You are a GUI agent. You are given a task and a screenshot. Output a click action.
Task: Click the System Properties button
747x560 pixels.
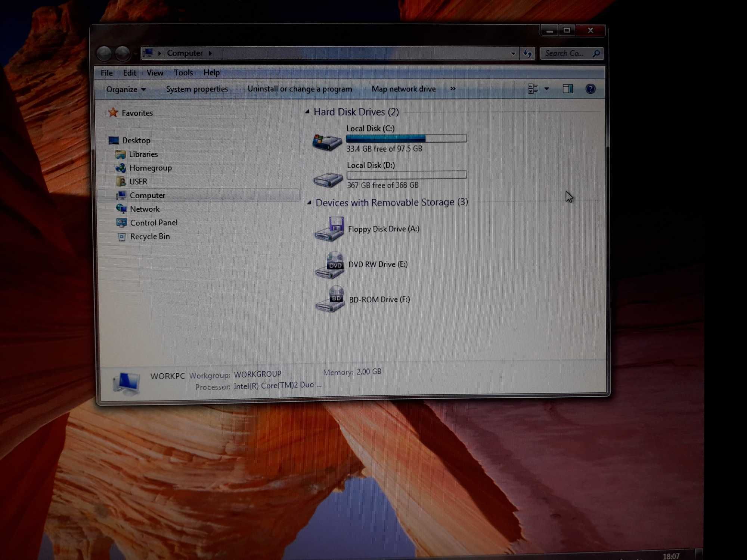(x=196, y=89)
